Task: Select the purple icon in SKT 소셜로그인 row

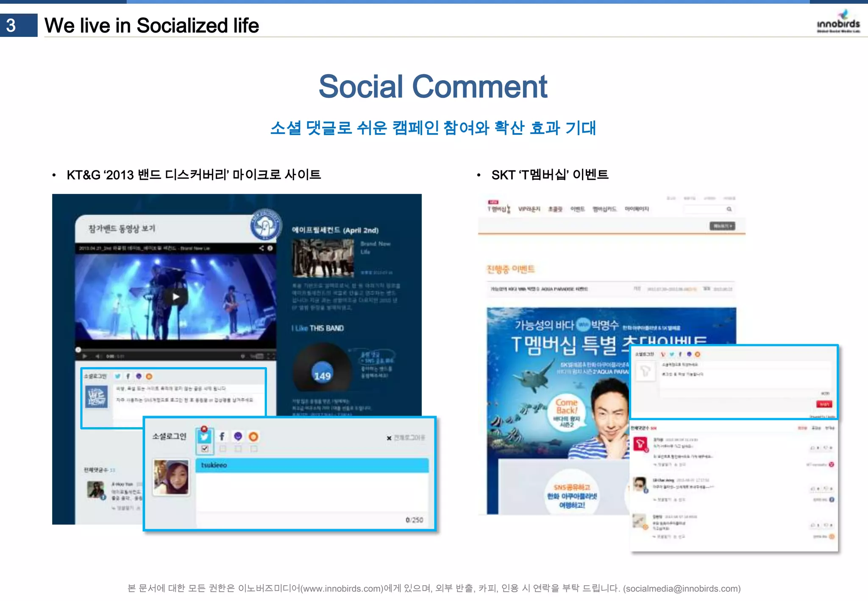Action: 689,354
